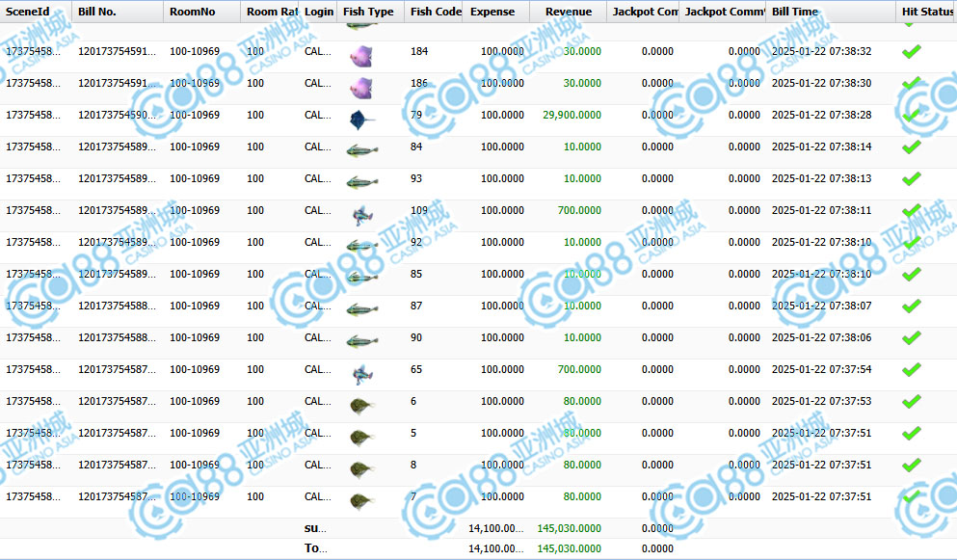The height and width of the screenshot is (560, 957).
Task: Select the fish code cell 93
Action: click(416, 178)
